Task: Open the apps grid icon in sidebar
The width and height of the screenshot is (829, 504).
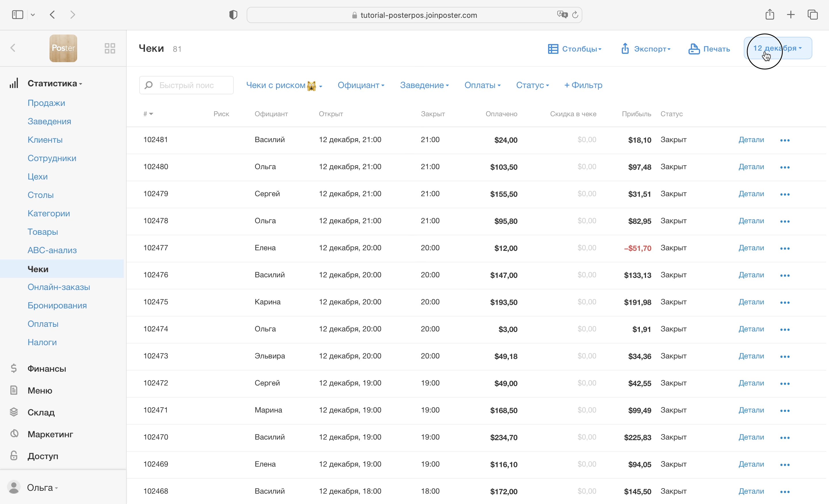Action: (x=110, y=48)
